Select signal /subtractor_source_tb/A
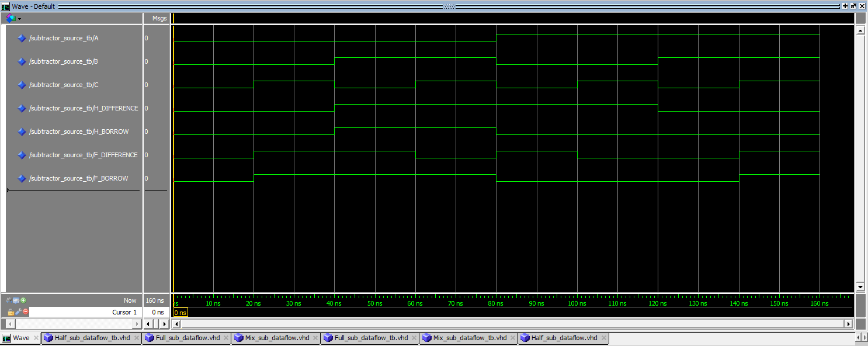Image resolution: width=868 pixels, height=346 pixels. coord(64,38)
